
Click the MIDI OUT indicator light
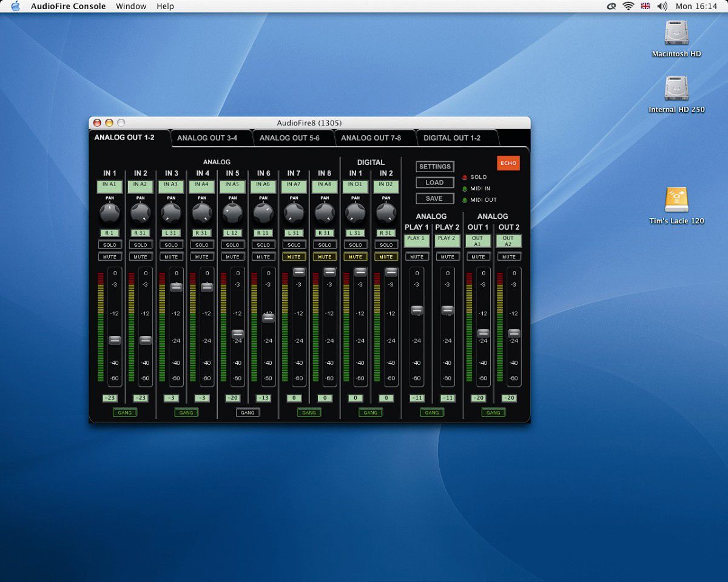click(x=465, y=200)
